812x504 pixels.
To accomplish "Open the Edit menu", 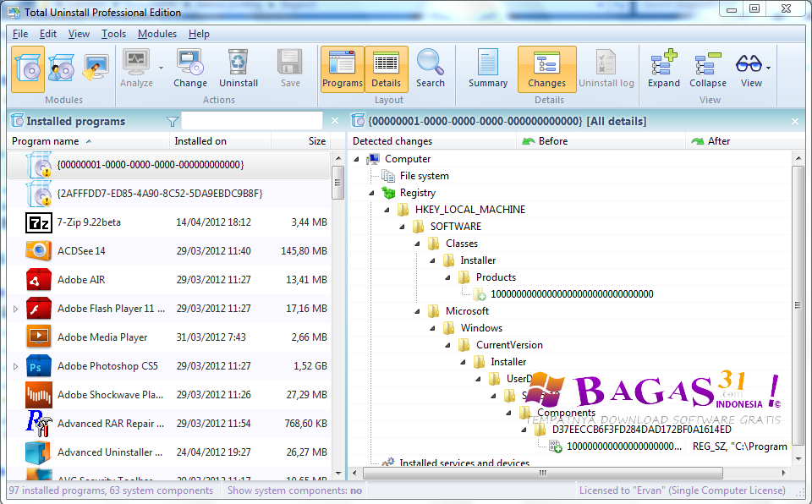I will click(48, 34).
